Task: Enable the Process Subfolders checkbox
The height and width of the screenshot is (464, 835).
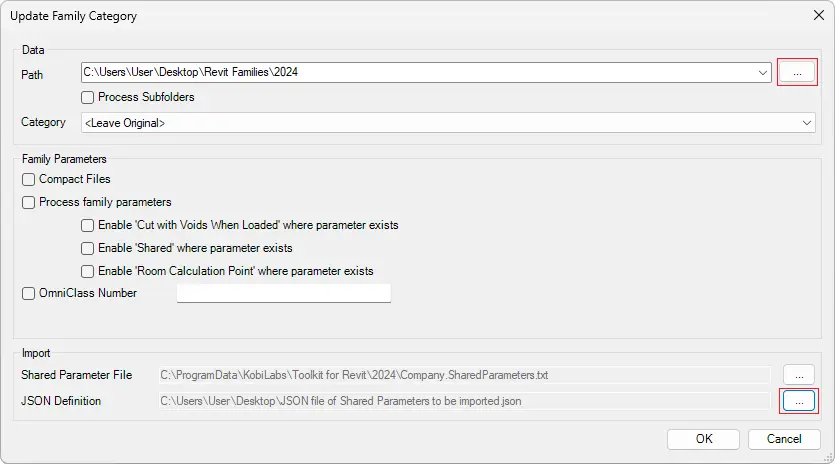Action: 89,97
